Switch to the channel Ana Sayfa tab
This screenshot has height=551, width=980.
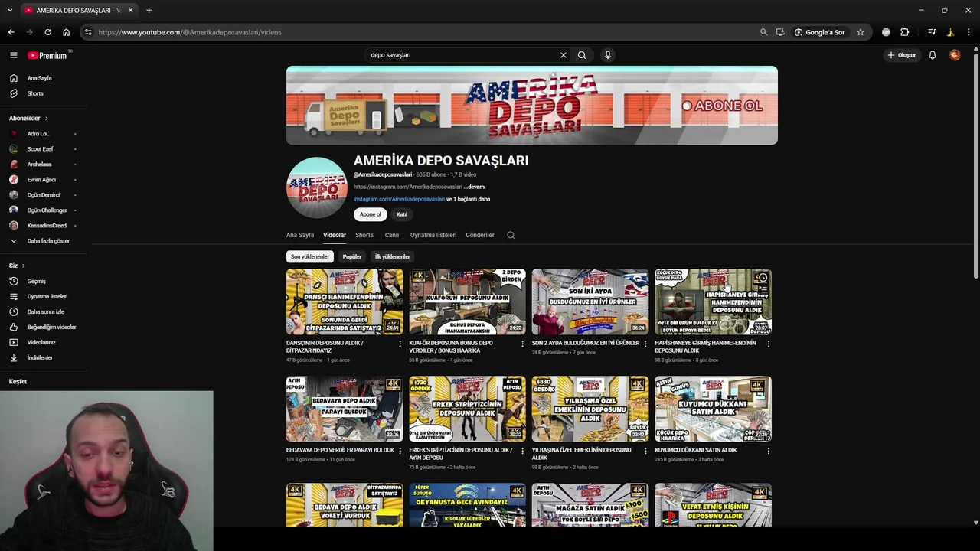pyautogui.click(x=300, y=235)
